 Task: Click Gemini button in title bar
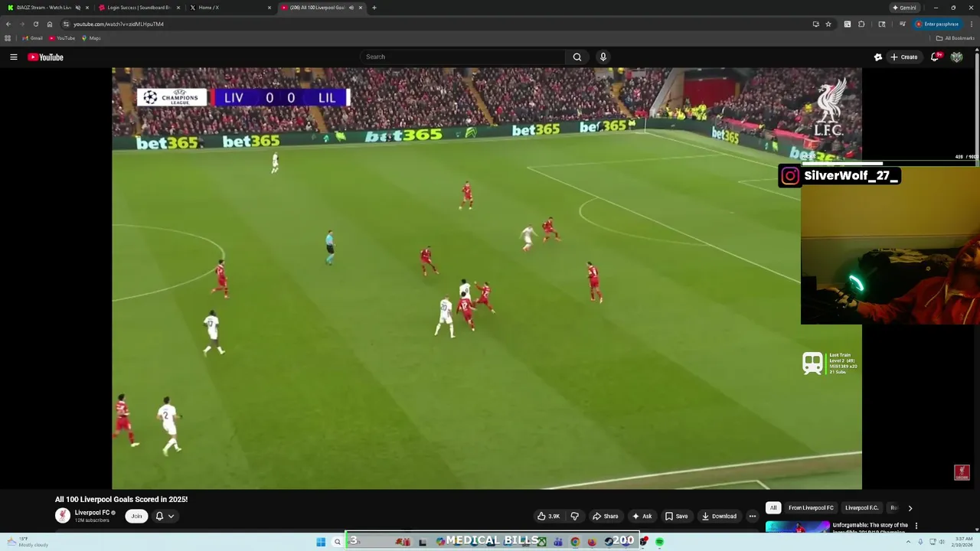pyautogui.click(x=904, y=8)
